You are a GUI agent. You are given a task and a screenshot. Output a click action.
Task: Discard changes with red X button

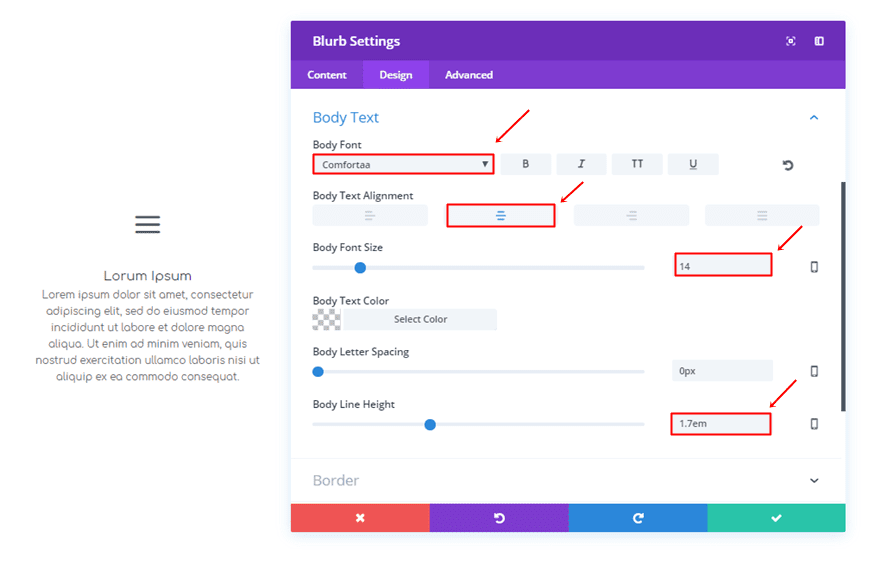[360, 518]
